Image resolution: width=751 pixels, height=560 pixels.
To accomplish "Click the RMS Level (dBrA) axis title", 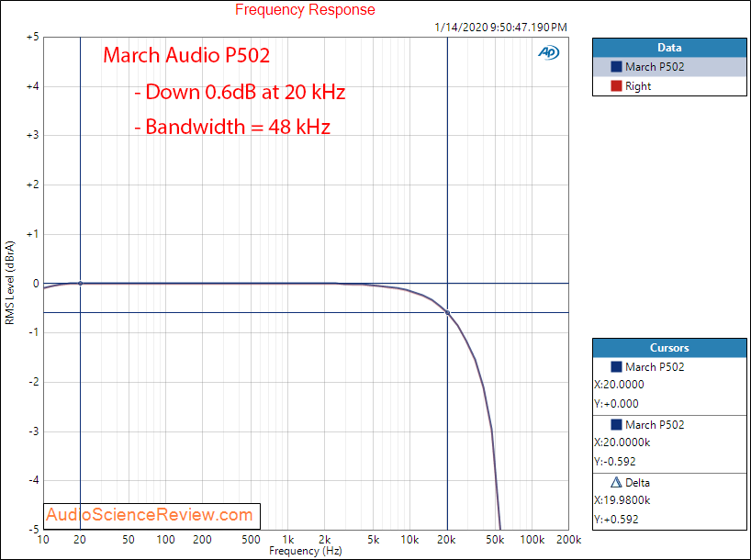I will pyautogui.click(x=10, y=283).
